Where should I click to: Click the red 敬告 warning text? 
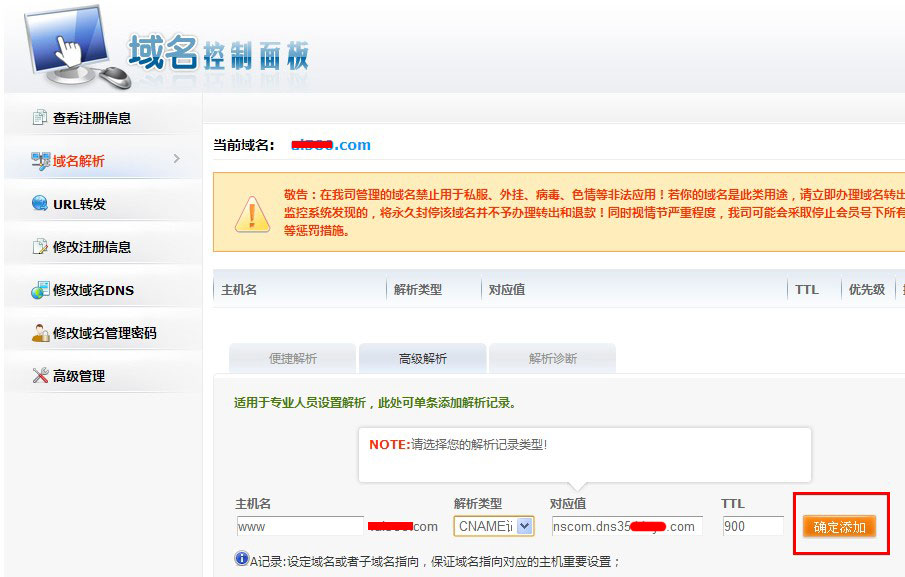point(594,213)
